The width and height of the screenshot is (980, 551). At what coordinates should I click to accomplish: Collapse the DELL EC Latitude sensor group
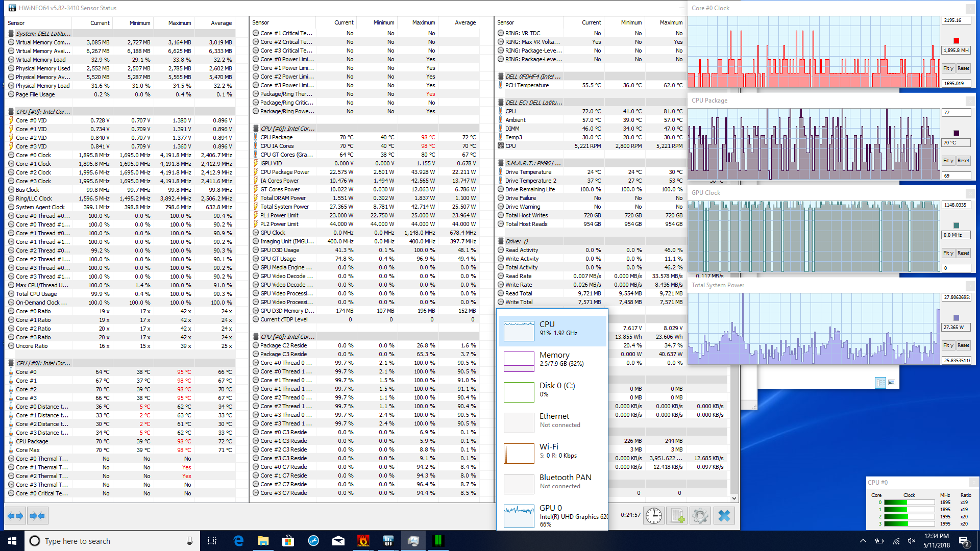coord(533,103)
